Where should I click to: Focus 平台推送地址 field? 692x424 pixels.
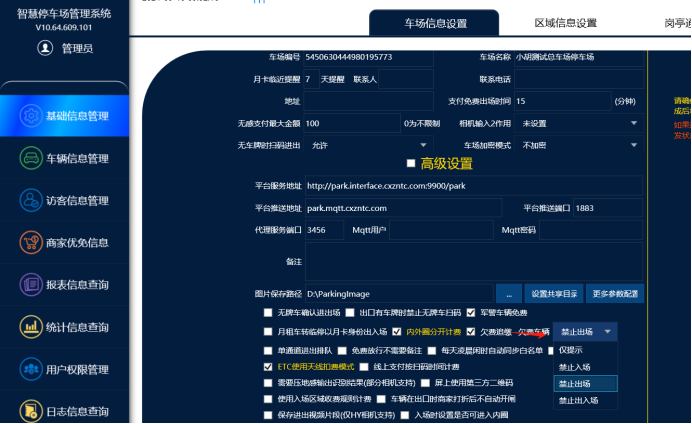pos(403,208)
